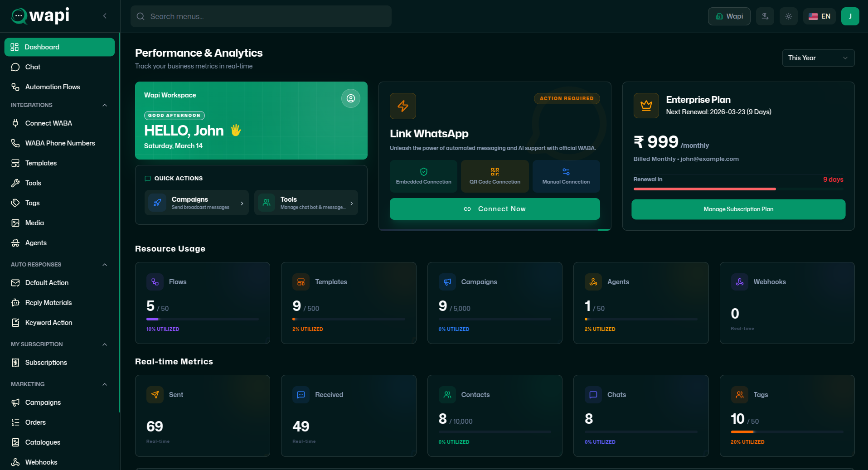Click the user avatar J icon
Image resolution: width=868 pixels, height=470 pixels.
click(x=850, y=16)
